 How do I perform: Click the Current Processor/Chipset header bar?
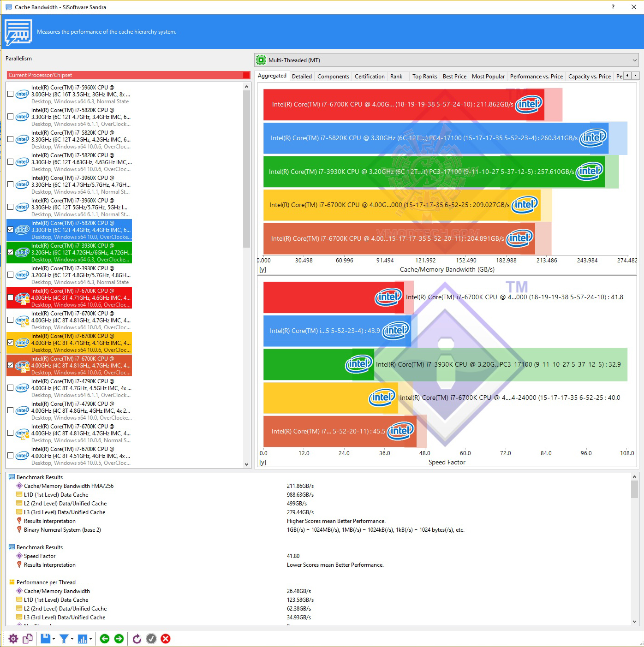click(x=129, y=75)
